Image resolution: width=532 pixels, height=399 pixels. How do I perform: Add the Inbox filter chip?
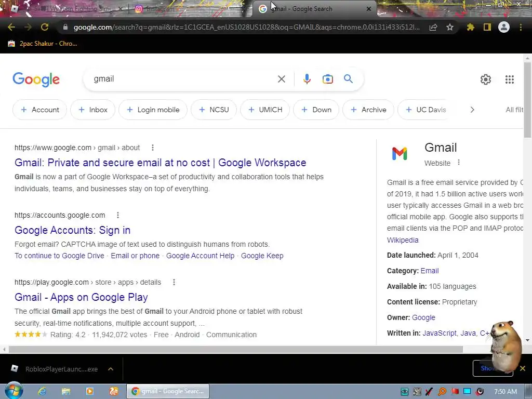pos(92,110)
